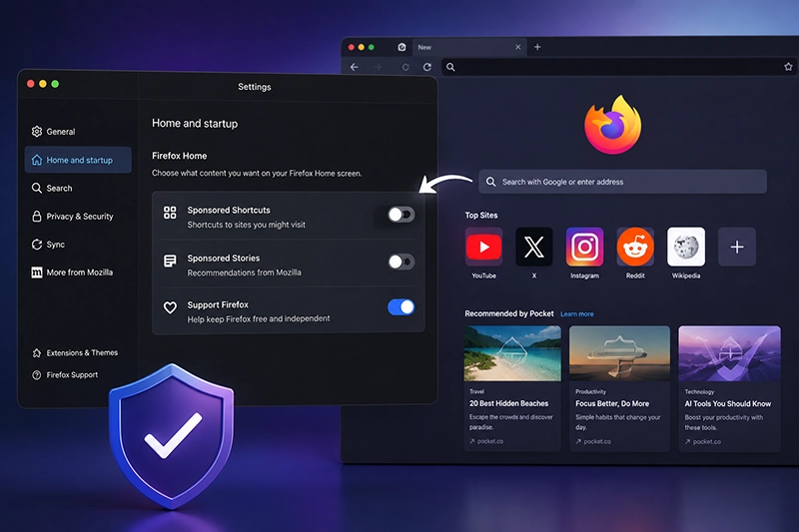Open General settings gear in sidebar
Viewport: 799px width, 532px height.
tap(37, 132)
